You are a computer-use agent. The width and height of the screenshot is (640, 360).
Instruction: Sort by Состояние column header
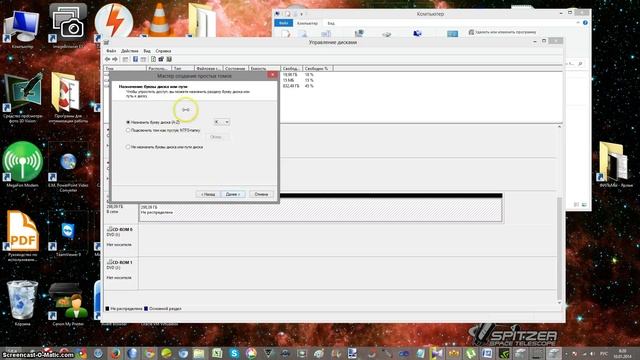coord(235,69)
